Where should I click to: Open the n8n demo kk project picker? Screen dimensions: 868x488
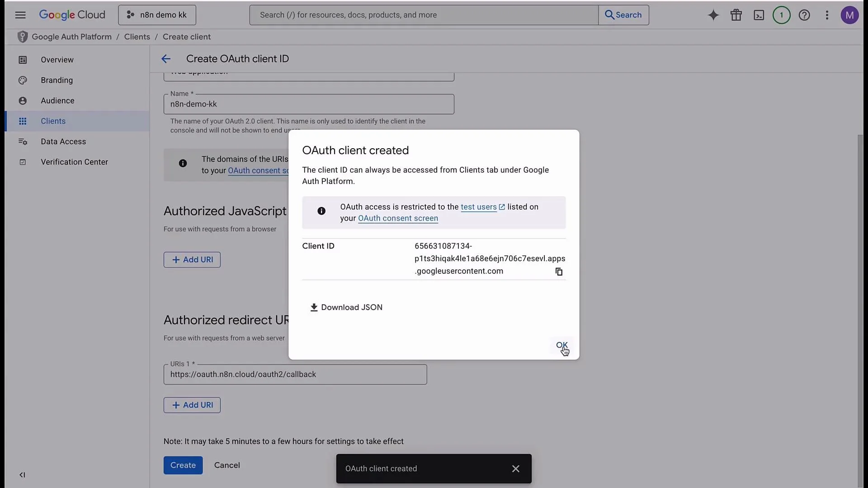157,15
